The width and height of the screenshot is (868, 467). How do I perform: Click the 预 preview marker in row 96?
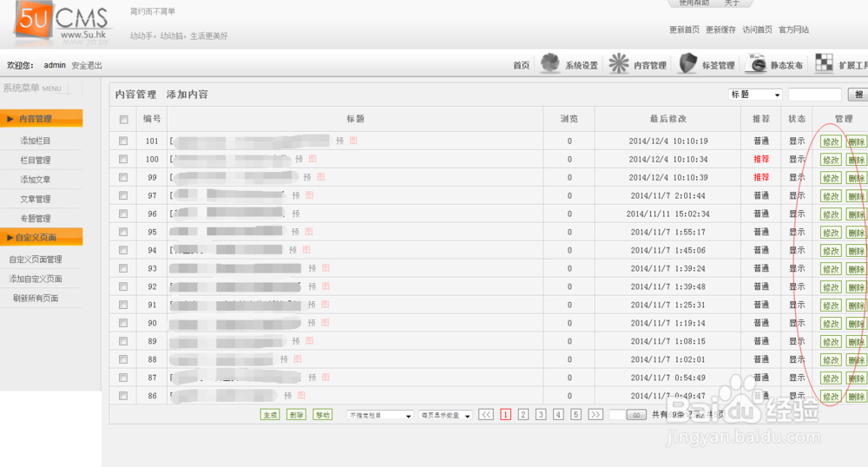point(296,214)
